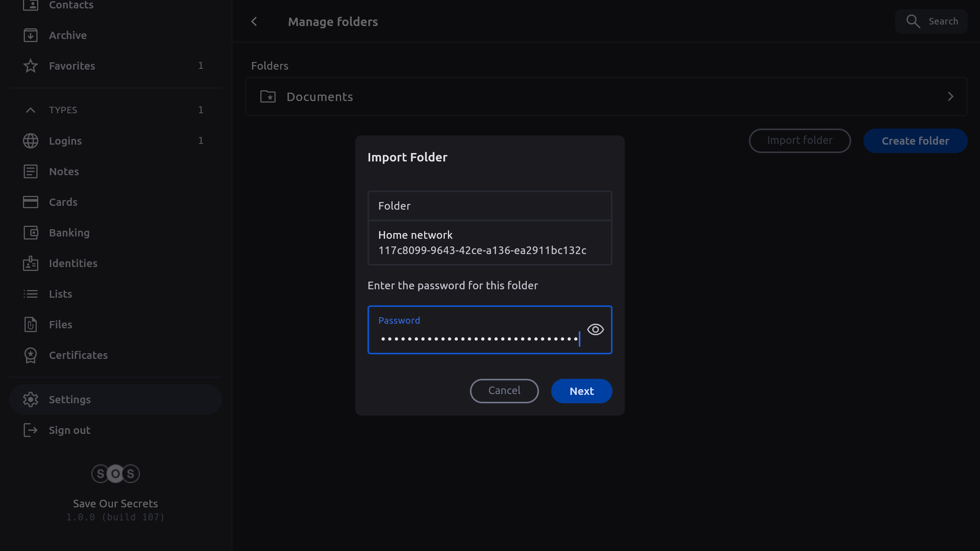
Task: Click the Files attachment icon
Action: pyautogui.click(x=31, y=324)
